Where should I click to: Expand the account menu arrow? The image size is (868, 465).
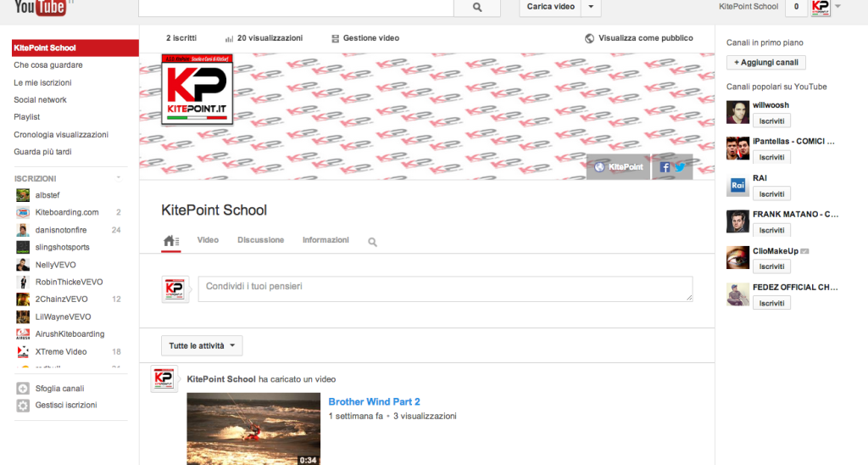pyautogui.click(x=837, y=7)
